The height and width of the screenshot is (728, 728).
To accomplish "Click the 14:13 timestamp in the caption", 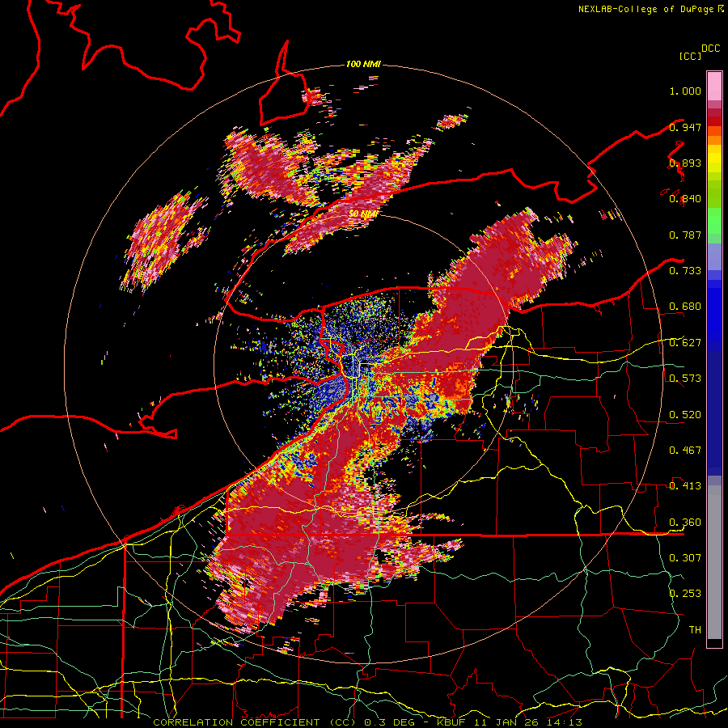I will tap(563, 722).
